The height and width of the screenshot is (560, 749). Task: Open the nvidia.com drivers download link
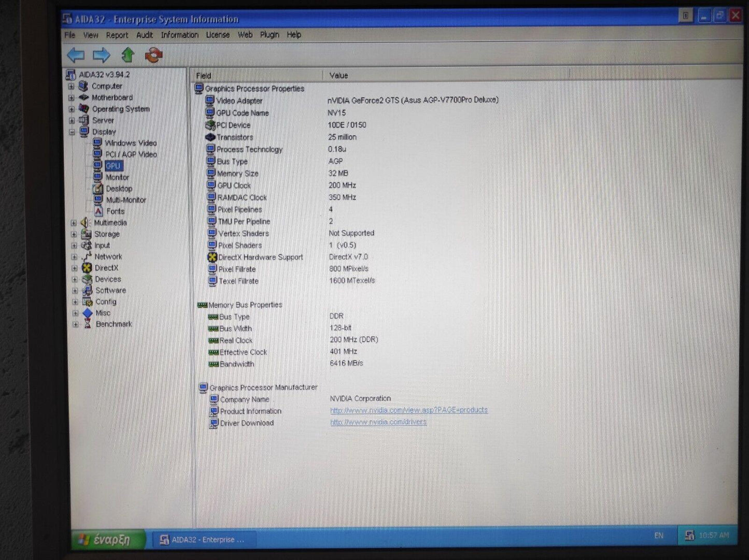pos(378,422)
